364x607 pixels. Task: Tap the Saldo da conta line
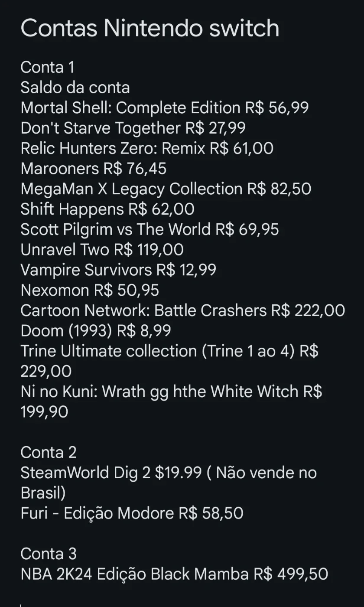click(x=75, y=88)
